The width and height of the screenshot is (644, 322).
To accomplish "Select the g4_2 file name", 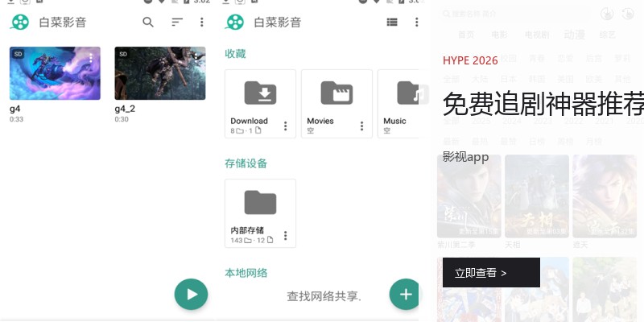I will coord(125,109).
